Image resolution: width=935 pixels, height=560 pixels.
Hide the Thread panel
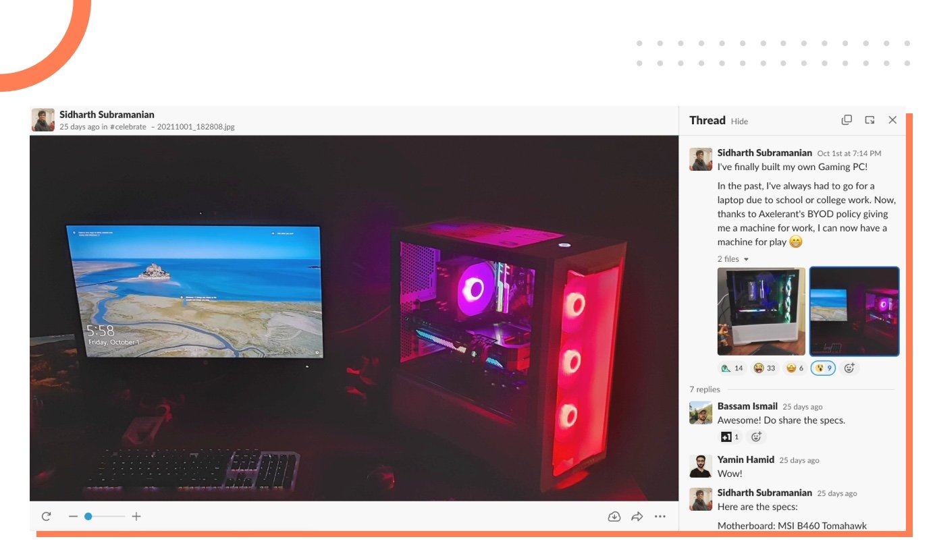pyautogui.click(x=739, y=121)
